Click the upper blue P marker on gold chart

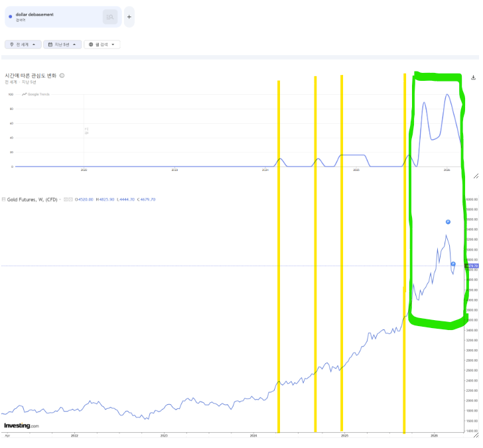tap(448, 221)
